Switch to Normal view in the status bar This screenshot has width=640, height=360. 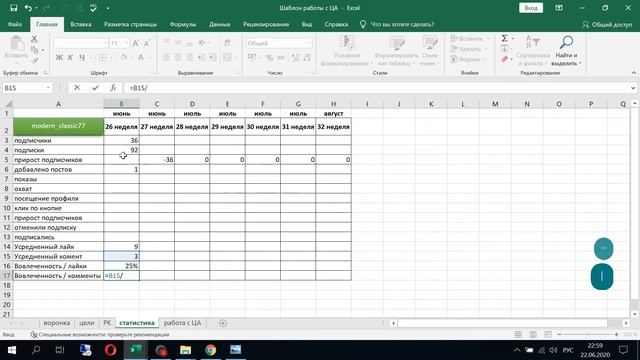point(518,334)
